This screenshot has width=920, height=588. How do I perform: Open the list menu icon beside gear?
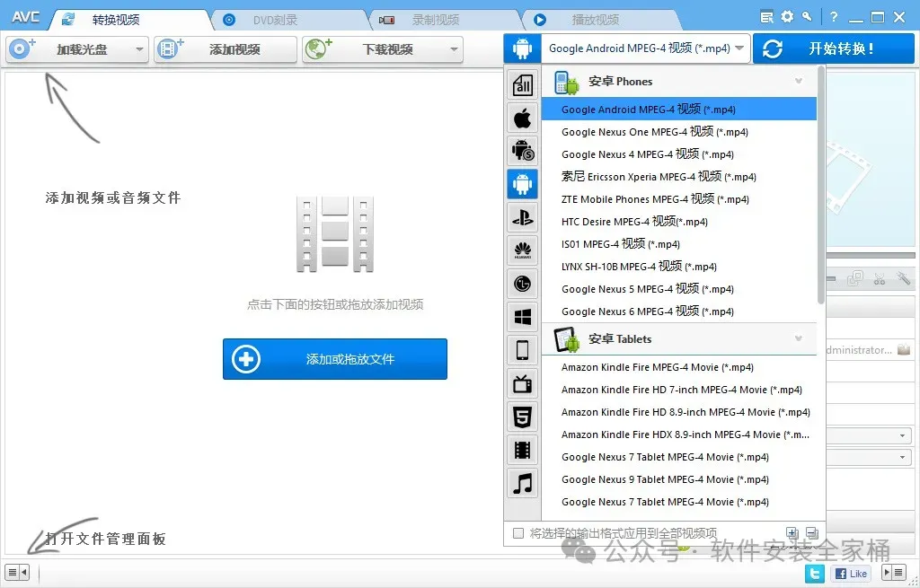click(767, 17)
